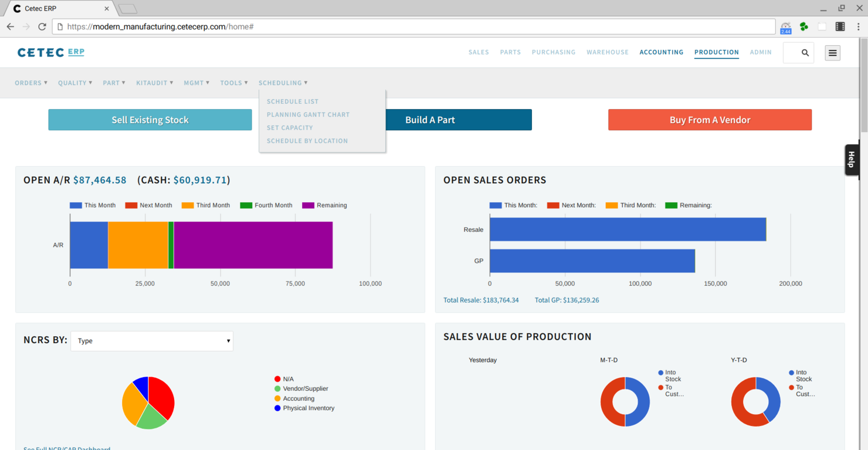868x450 pixels.
Task: Expand the QUALITY menu
Action: click(74, 83)
